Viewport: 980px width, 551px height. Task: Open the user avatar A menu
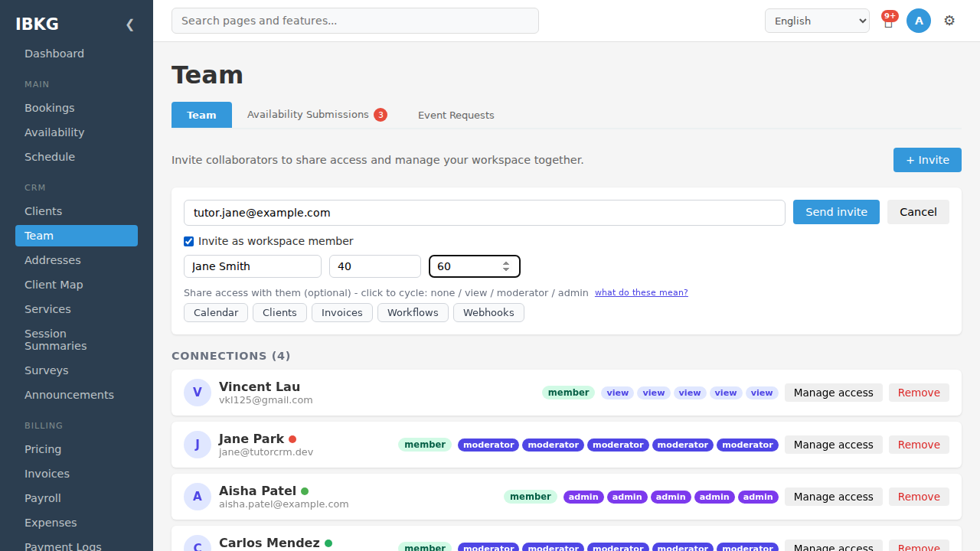[x=919, y=21]
